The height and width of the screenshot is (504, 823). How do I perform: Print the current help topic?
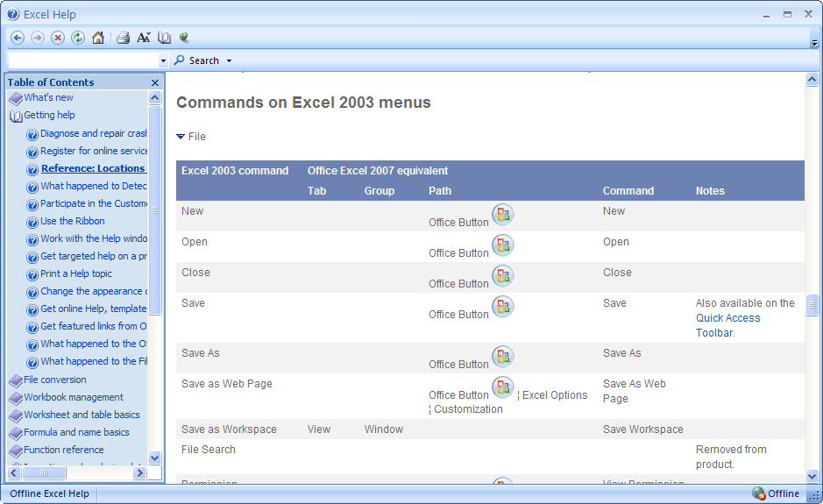[124, 38]
